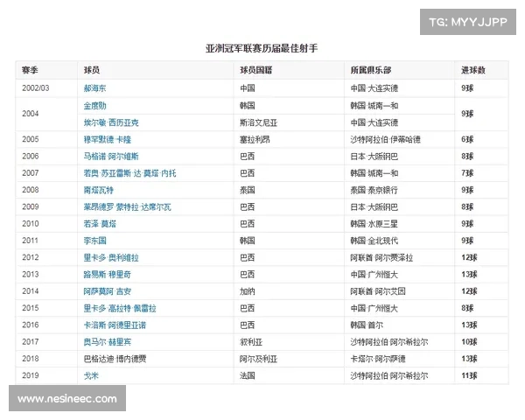Click the 卡洛斯·阿德里亚诺 link
Viewport: 525px width, 420px height.
115,325
